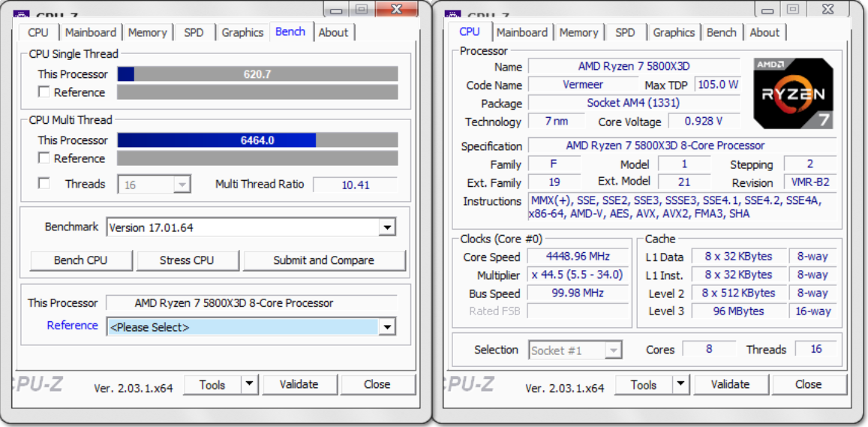Viewport: 868px width, 427px height.
Task: Click the CPU-Z app icon in the left window title bar
Action: (x=21, y=14)
